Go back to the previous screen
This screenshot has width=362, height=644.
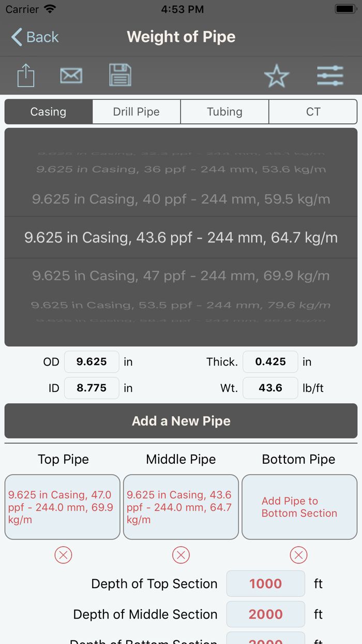(x=34, y=37)
